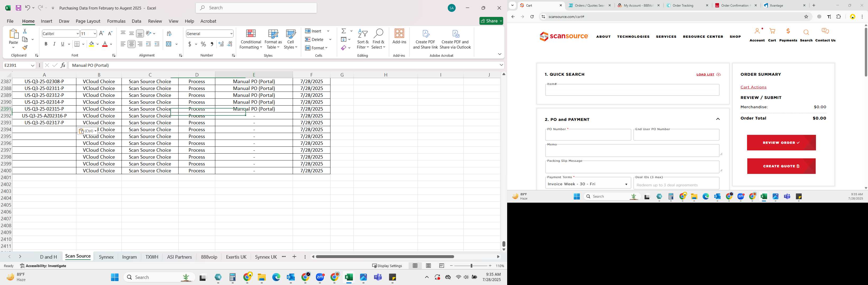Screen dimensions: 868x285
Task: Click the browser reload icon
Action: [x=532, y=17]
